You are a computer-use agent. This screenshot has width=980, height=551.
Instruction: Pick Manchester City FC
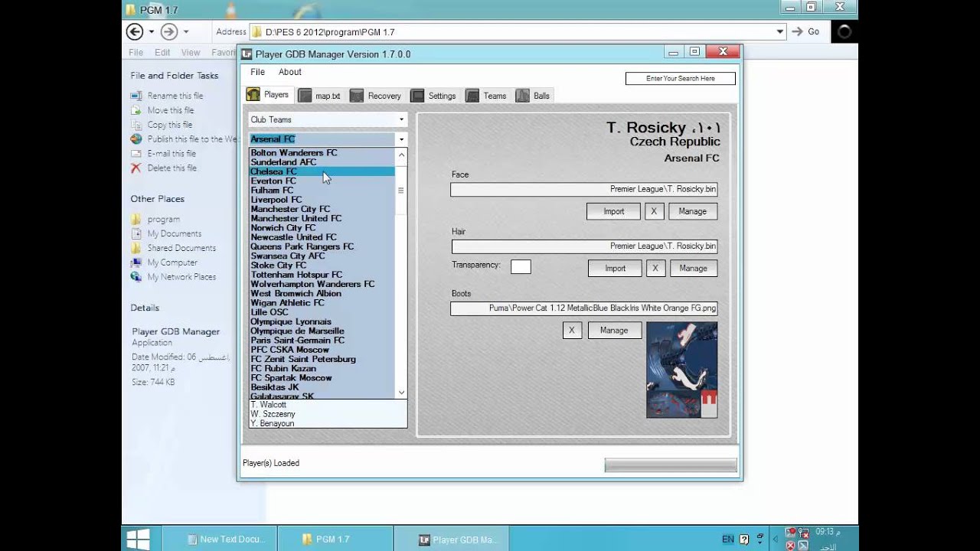point(322,209)
